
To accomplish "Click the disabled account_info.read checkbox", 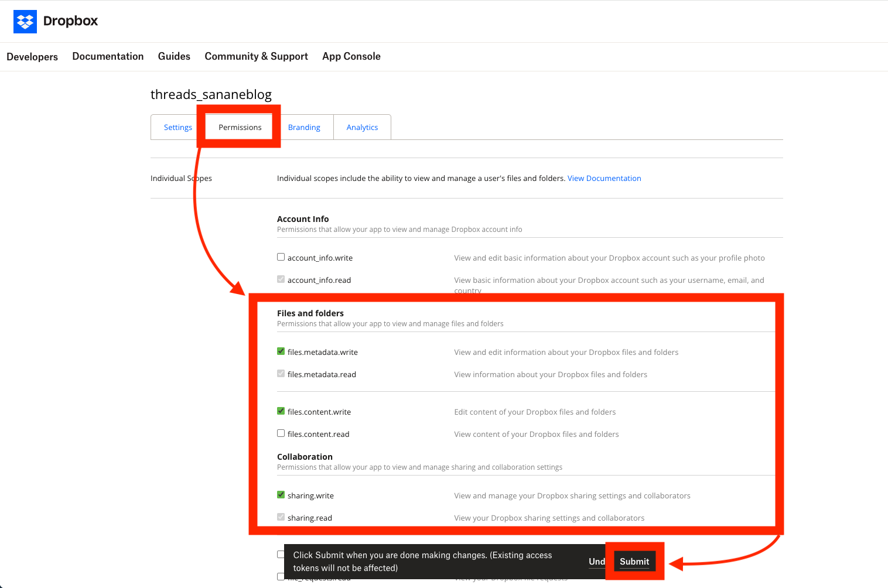I will 281,279.
